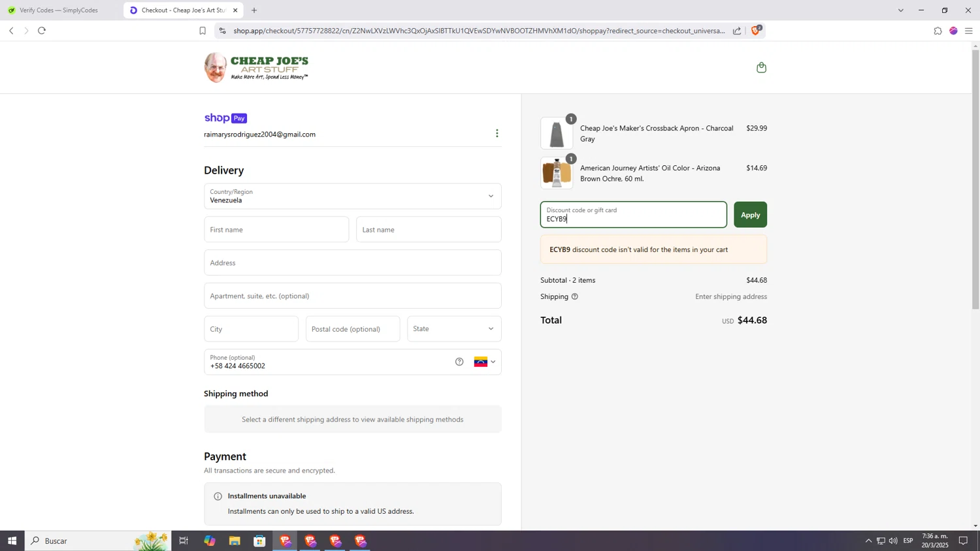Click the Shop Pay logo
Screen dimensions: 980x551
pyautogui.click(x=225, y=118)
